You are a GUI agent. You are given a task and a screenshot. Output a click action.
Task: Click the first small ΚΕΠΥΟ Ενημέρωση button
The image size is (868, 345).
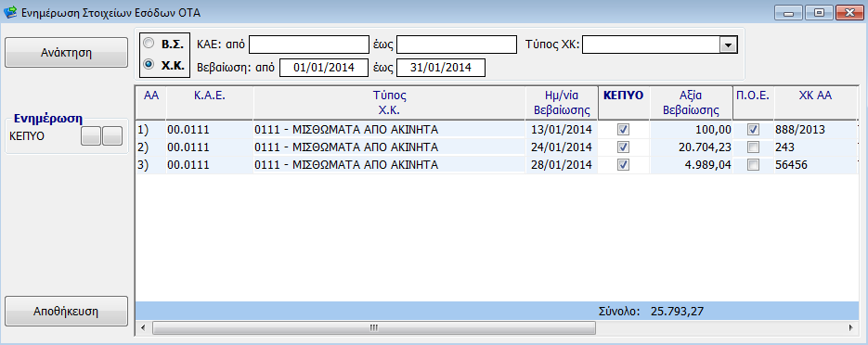pyautogui.click(x=91, y=136)
